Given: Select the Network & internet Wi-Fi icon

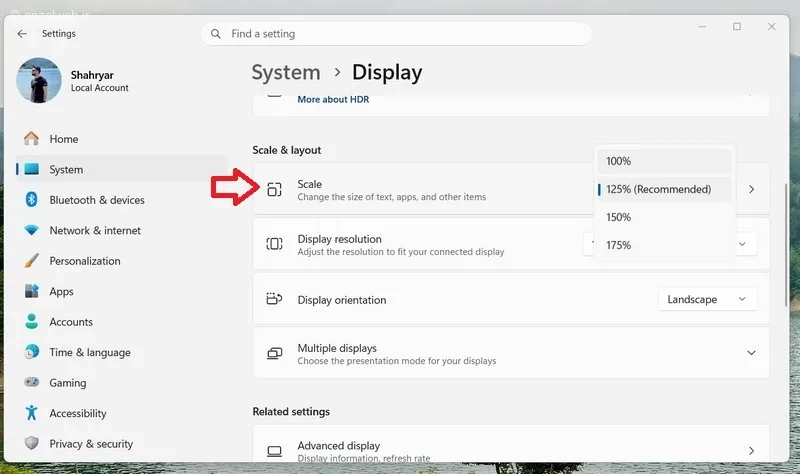Looking at the screenshot, I should tap(31, 230).
